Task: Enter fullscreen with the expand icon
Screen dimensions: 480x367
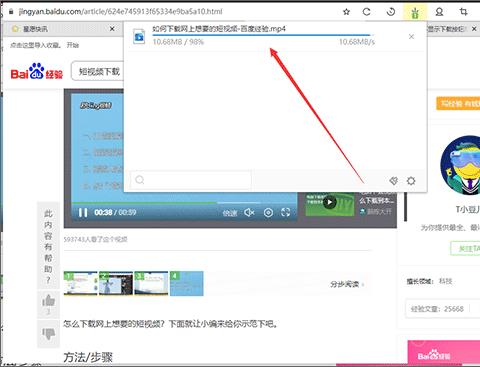Action: click(286, 212)
